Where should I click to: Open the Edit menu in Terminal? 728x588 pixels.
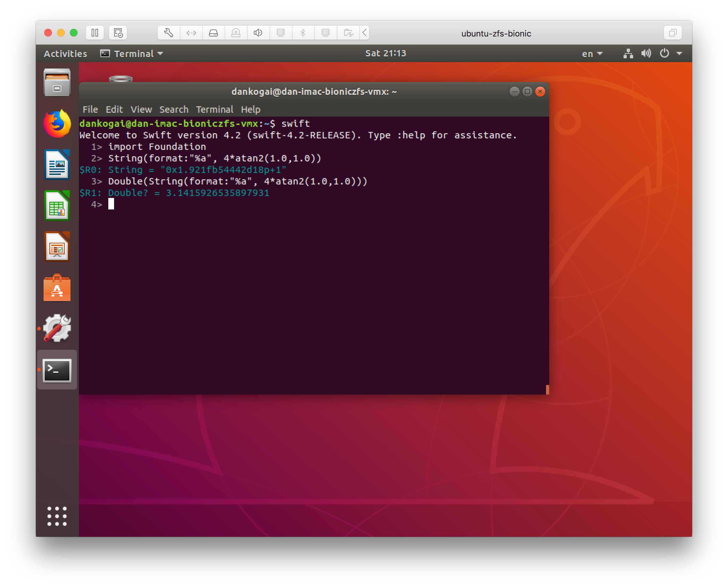pyautogui.click(x=114, y=110)
